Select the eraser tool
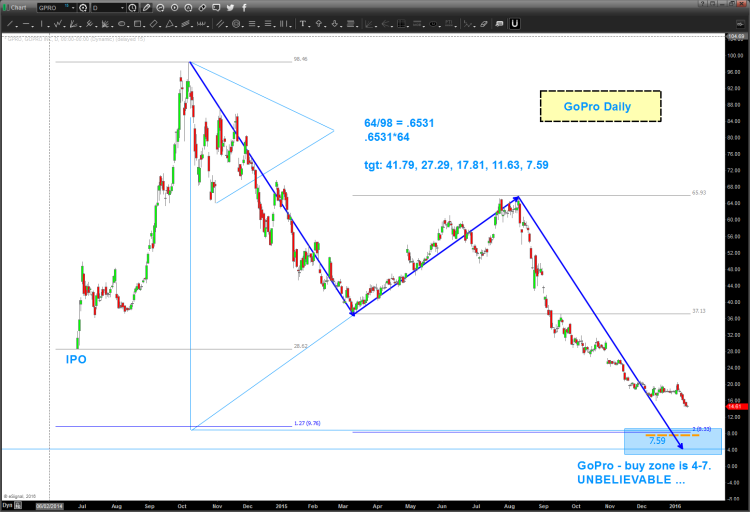The image size is (750, 512). 484,23
